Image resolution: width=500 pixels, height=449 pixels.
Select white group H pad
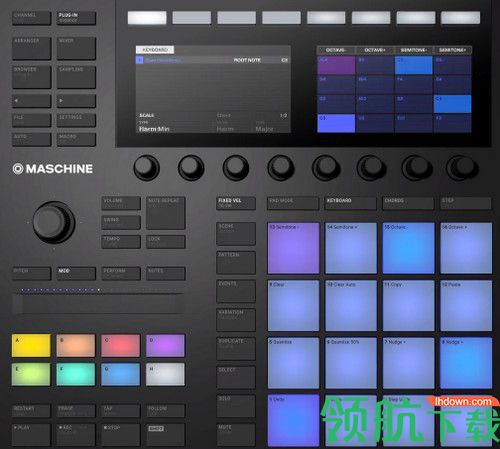165,374
